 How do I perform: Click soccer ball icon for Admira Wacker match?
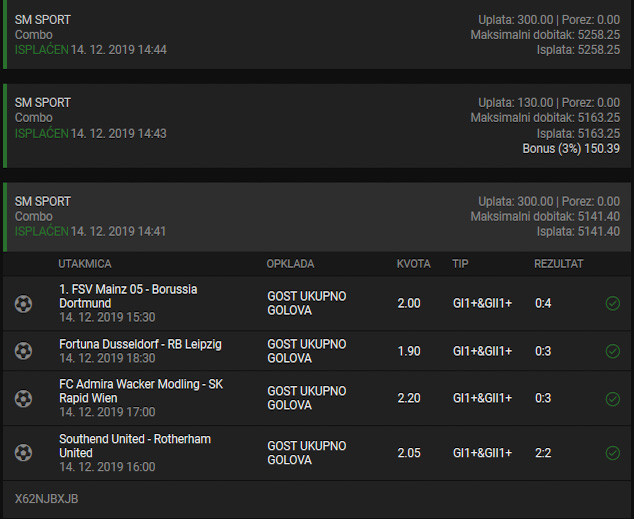(23, 399)
